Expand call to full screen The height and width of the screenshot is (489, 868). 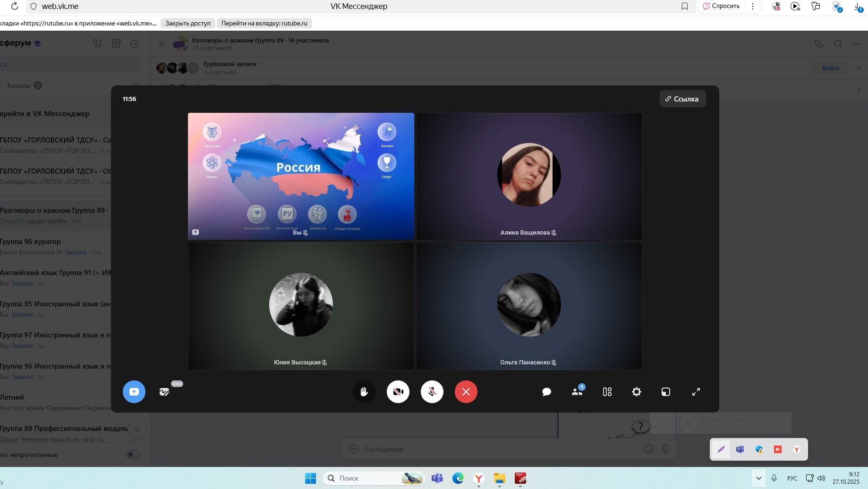pyautogui.click(x=696, y=392)
